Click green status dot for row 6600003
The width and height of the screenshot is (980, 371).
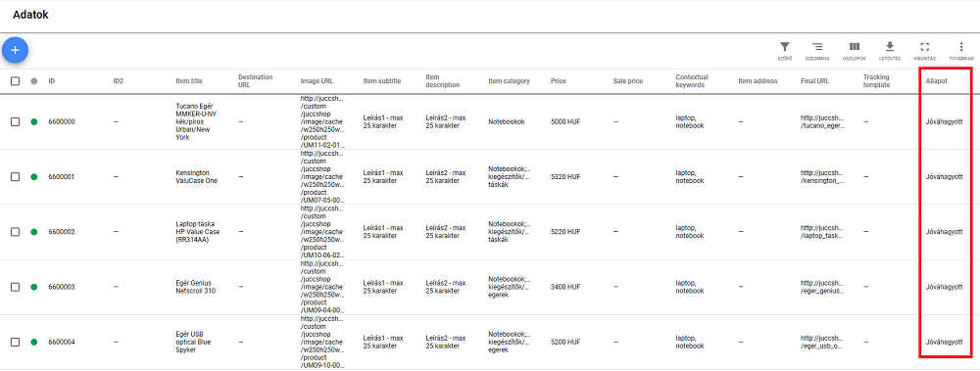33,288
